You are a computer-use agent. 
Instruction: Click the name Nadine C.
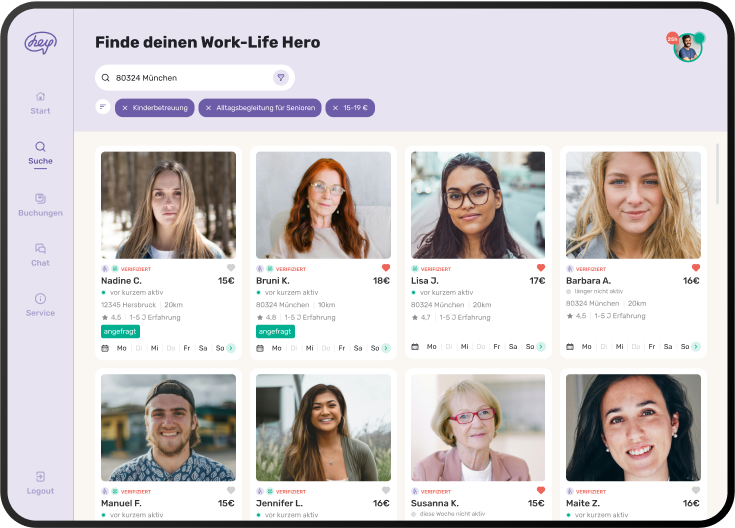pos(121,281)
